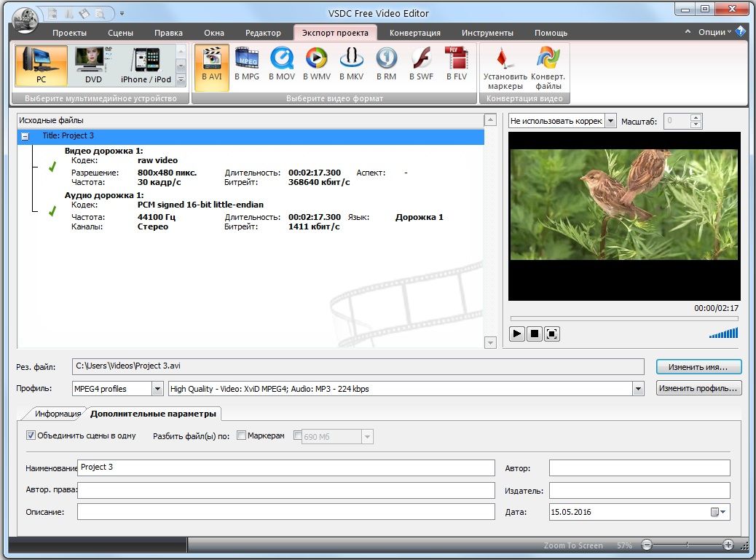Open the Проекты ribbon tab
The width and height of the screenshot is (756, 560).
pyautogui.click(x=69, y=33)
